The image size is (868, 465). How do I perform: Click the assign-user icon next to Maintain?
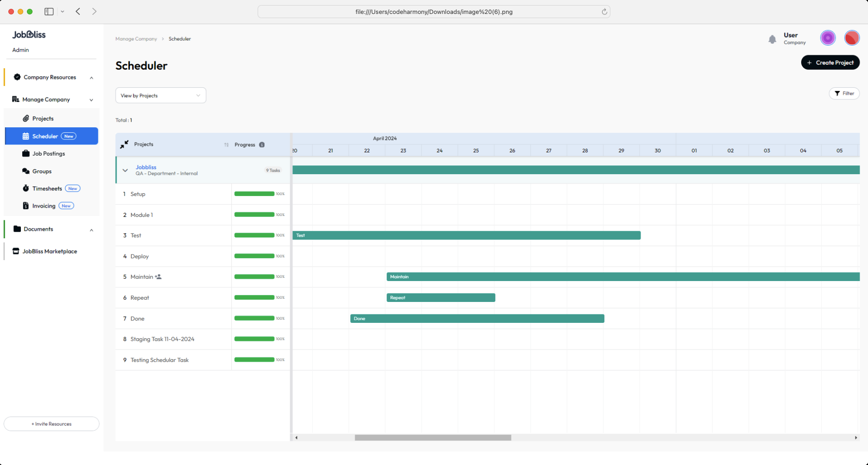click(158, 277)
